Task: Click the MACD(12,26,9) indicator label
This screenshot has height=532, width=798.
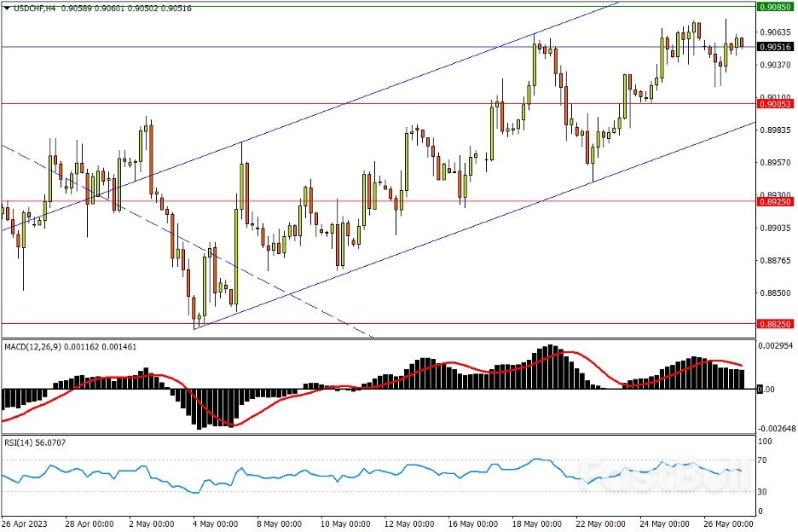Action: [x=32, y=347]
